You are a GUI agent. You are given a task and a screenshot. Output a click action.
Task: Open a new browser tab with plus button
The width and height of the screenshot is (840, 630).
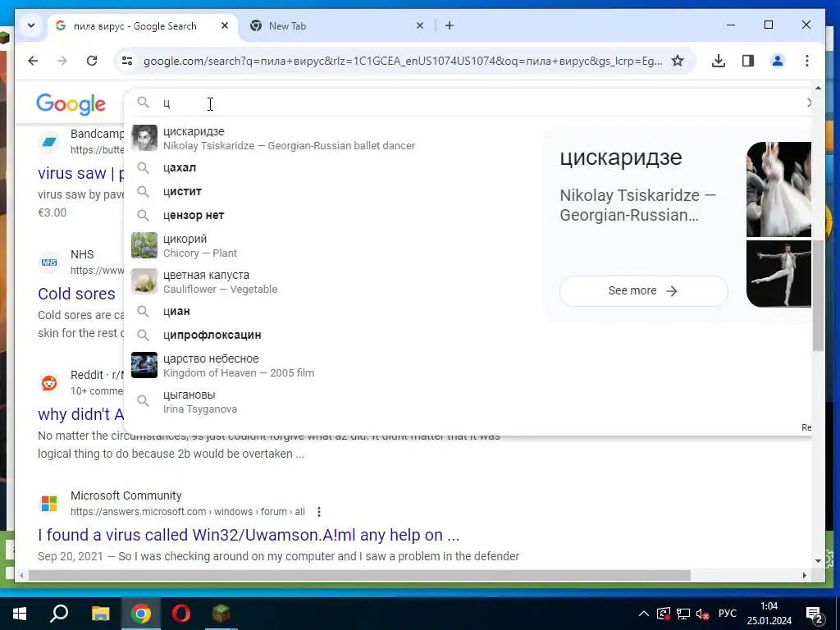(450, 25)
